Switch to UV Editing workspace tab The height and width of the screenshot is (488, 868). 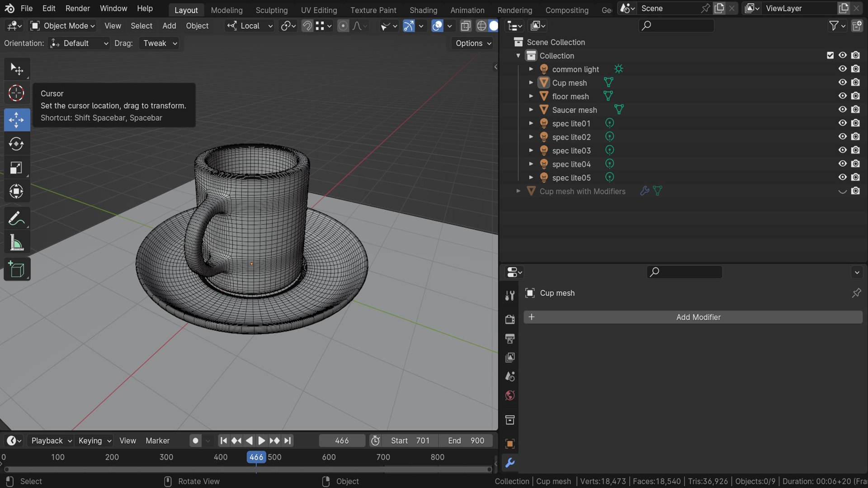pyautogui.click(x=319, y=10)
